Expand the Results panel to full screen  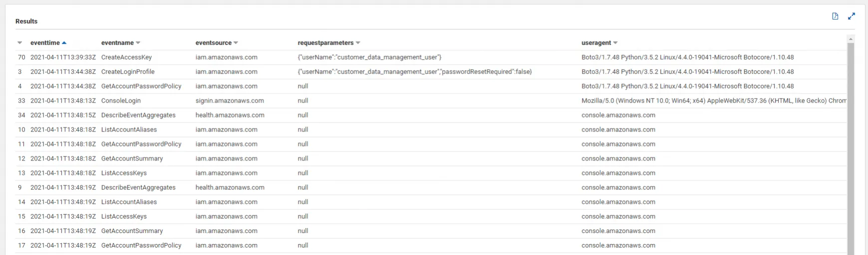[852, 16]
